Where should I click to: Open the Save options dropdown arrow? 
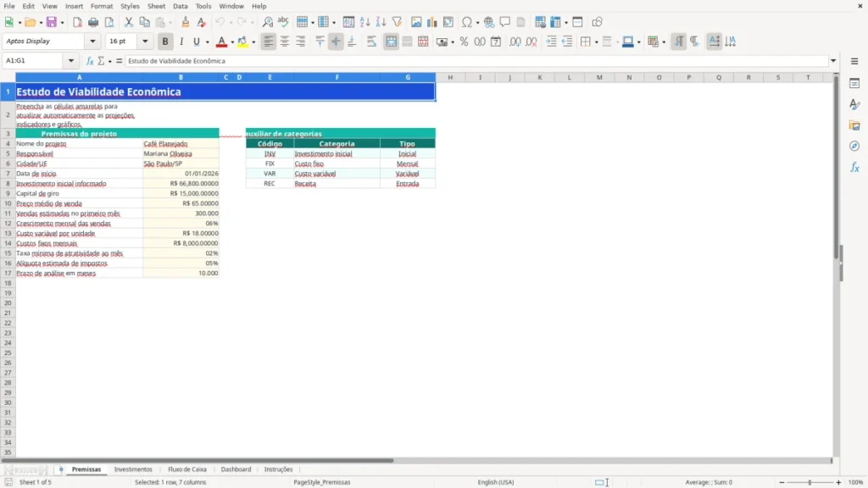pyautogui.click(x=62, y=23)
